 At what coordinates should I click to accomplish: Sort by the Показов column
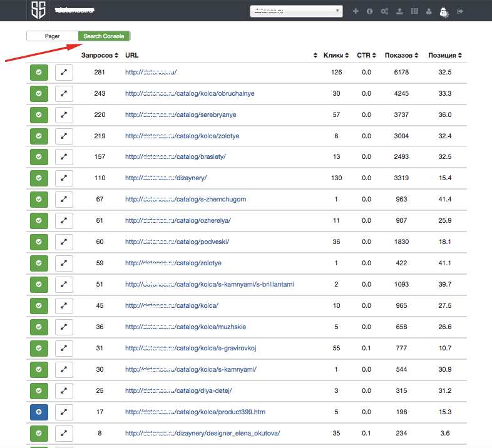pyautogui.click(x=401, y=55)
